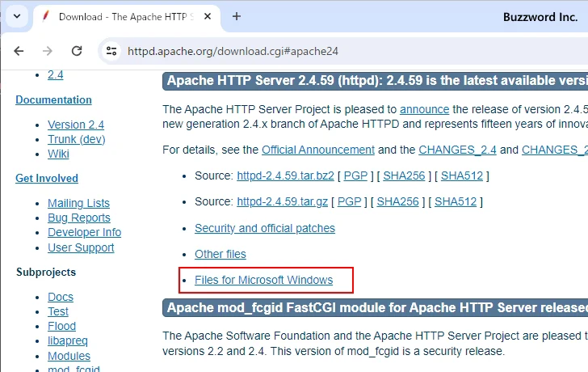588x372 pixels.
Task: Select the Download - The Apache HTTP tab
Action: point(126,16)
